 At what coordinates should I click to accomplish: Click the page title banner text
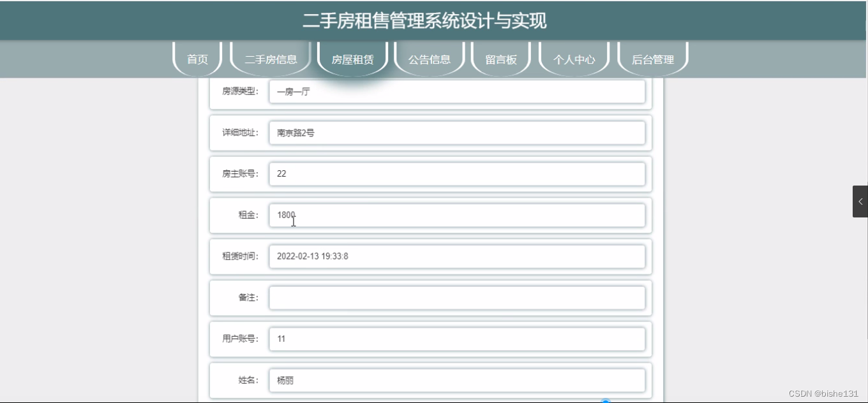tap(433, 20)
